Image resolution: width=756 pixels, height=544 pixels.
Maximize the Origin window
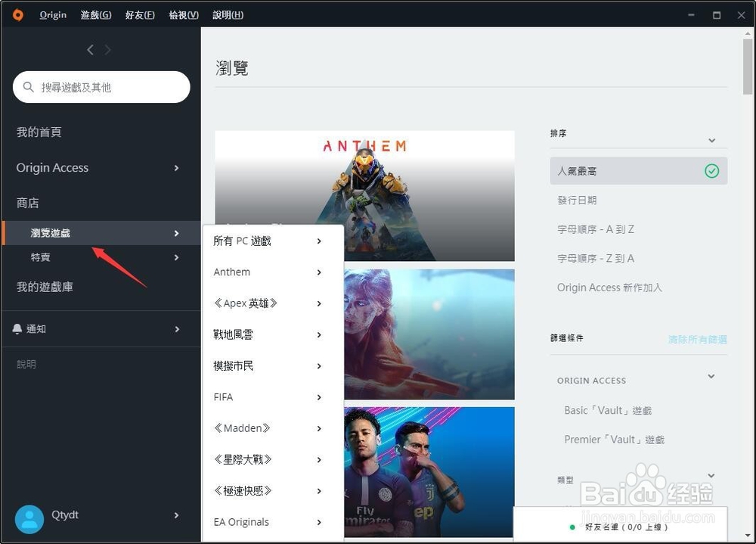click(x=717, y=15)
